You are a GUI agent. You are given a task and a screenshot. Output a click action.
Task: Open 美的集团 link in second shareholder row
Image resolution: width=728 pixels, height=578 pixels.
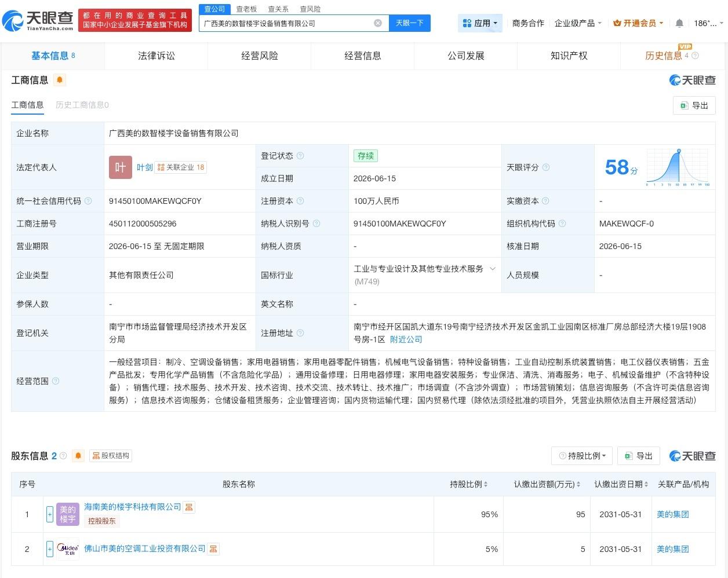coord(673,549)
